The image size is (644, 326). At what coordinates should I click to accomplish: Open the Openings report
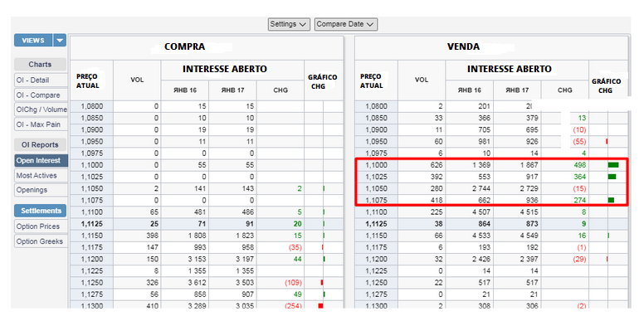[x=41, y=190]
